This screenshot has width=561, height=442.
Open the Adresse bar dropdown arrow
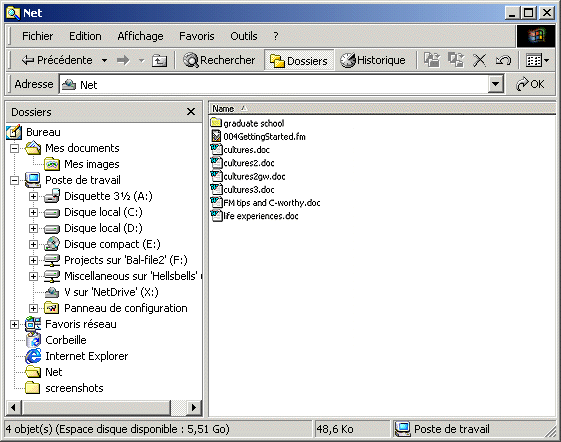coord(496,84)
